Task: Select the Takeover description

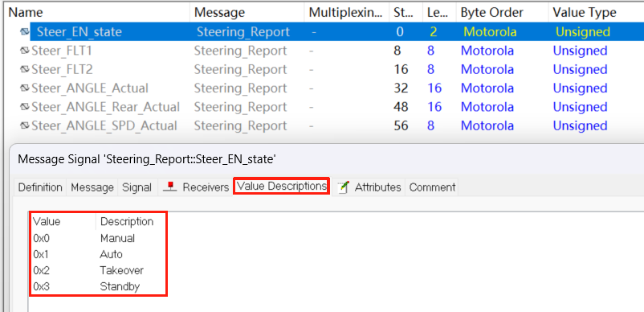Action: point(121,270)
